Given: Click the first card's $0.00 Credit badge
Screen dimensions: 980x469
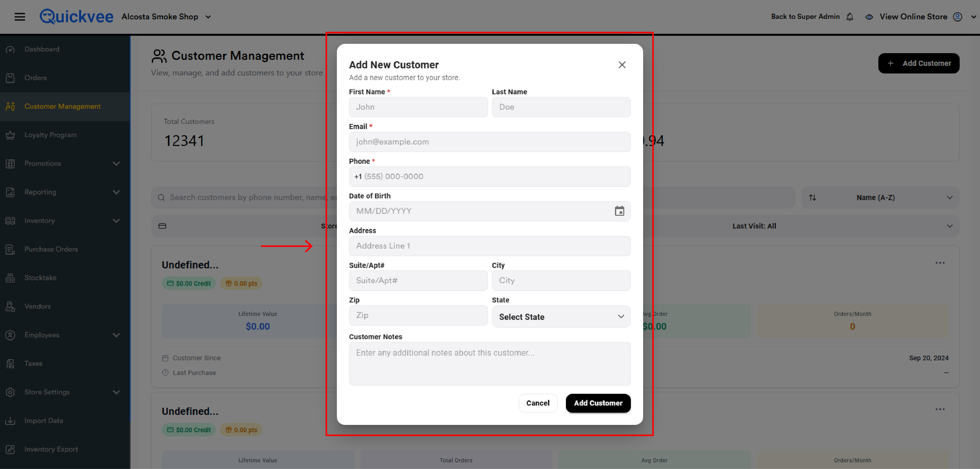Looking at the screenshot, I should click(x=189, y=283).
